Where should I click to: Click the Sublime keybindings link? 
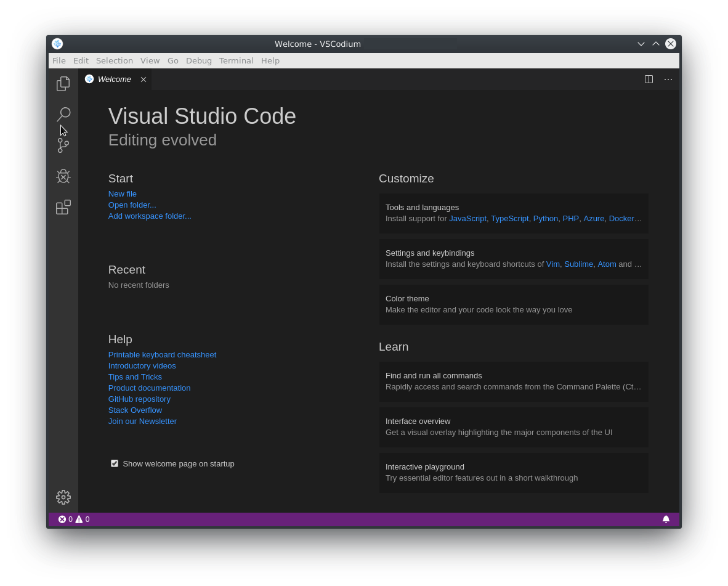coord(578,264)
